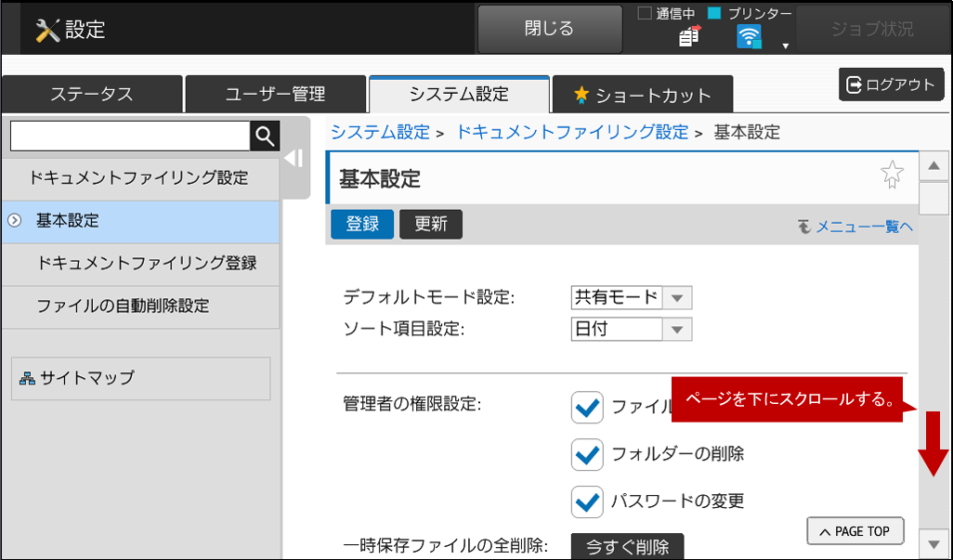953x560 pixels.
Task: Switch to the ステータス tab
Action: 92,94
